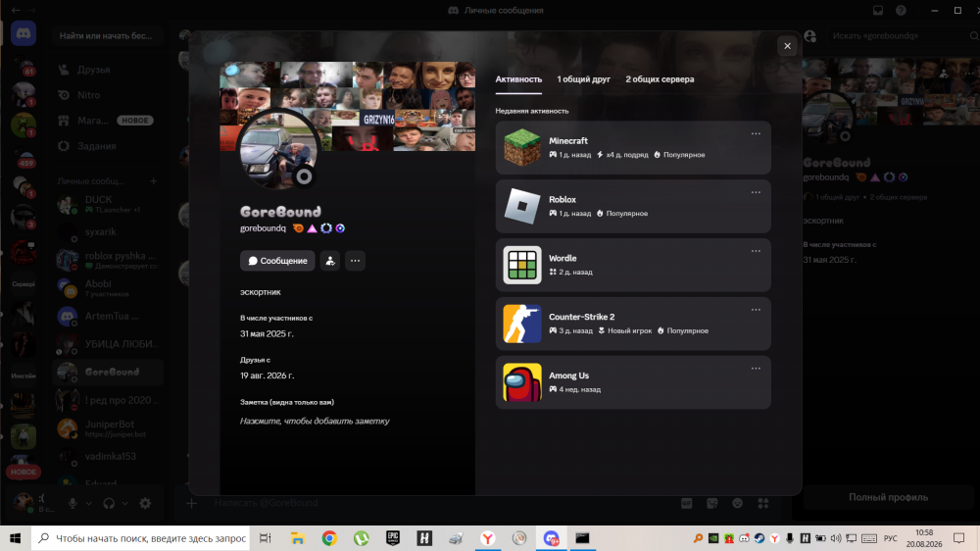The image size is (980, 551).
Task: Switch to the 2 общих сервера tab
Action: (660, 79)
